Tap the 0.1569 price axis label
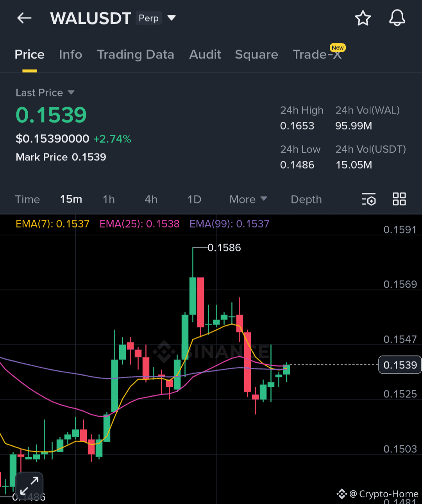 [400, 284]
